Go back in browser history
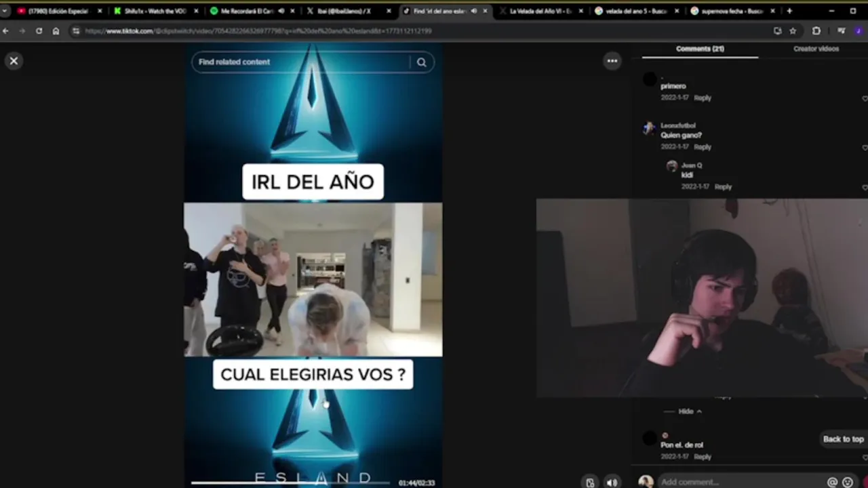868x488 pixels. (5, 30)
